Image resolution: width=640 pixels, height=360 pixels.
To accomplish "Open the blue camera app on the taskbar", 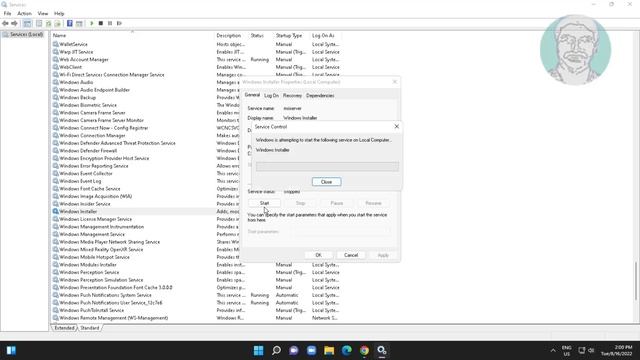I will (311, 350).
